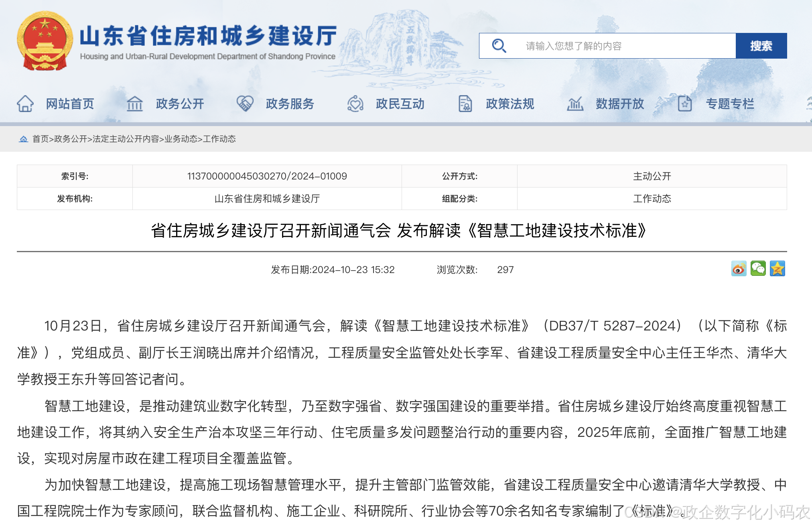This screenshot has height=526, width=812.
Task: Click the chart icon beside 数据开放
Action: (575, 104)
